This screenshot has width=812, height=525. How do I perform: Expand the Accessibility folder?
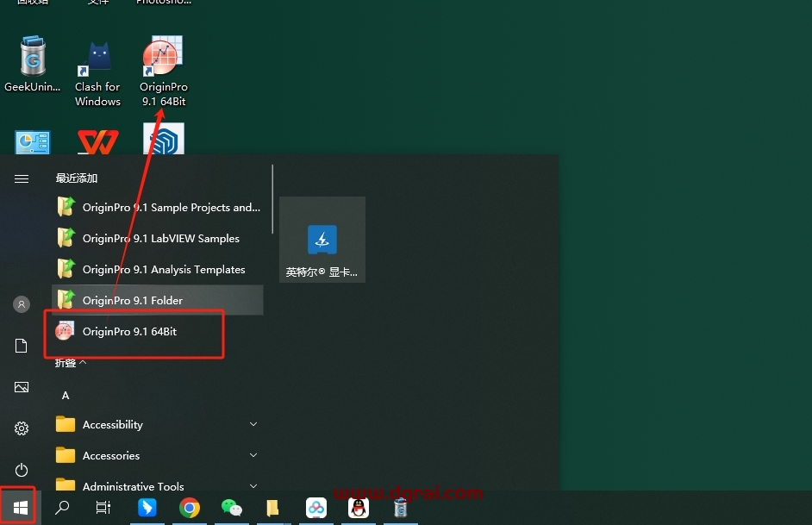click(x=158, y=424)
